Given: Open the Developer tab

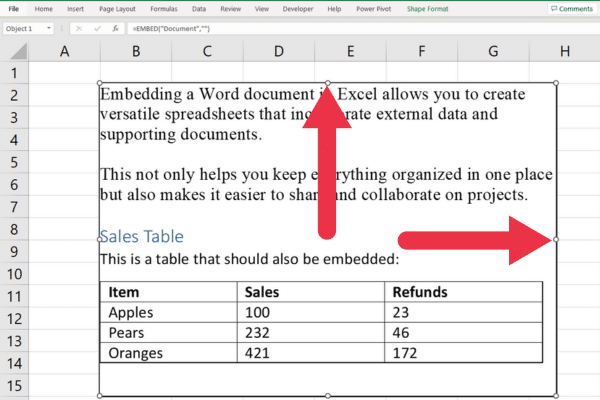Looking at the screenshot, I should pos(298,9).
